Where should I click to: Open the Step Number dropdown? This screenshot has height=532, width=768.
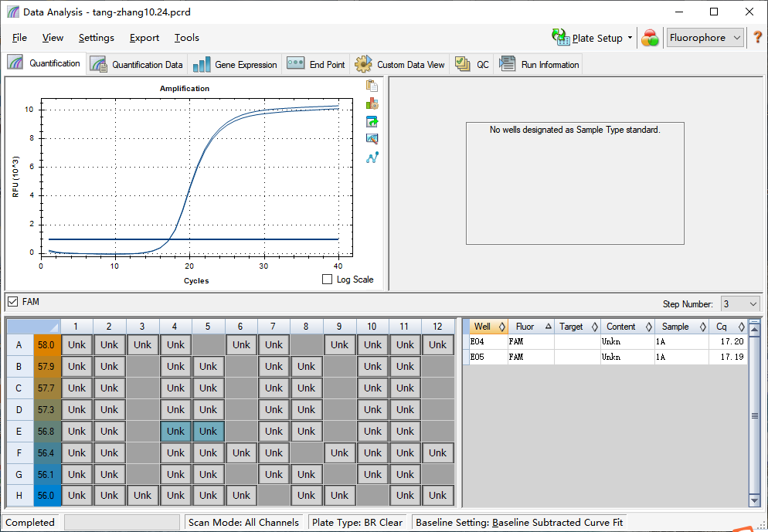(x=739, y=304)
